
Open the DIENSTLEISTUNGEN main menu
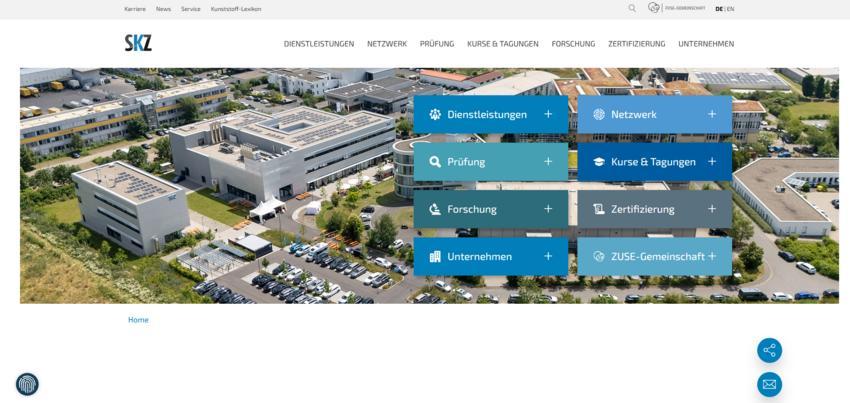tap(319, 44)
